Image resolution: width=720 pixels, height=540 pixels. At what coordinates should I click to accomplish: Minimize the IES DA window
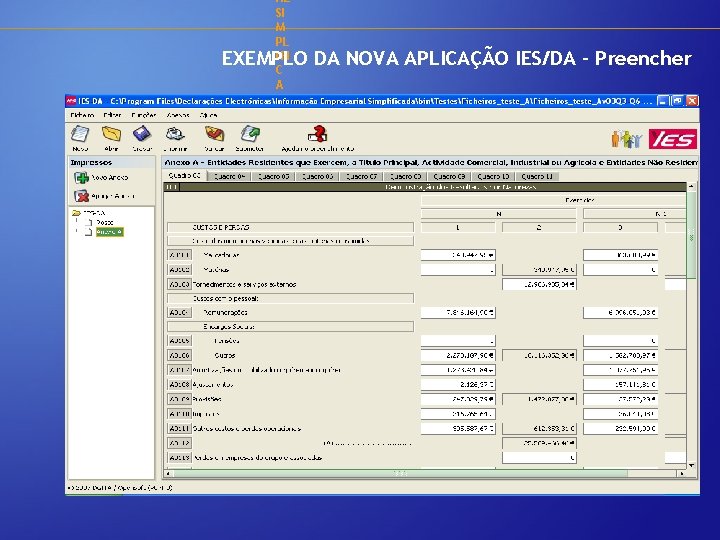tap(662, 101)
